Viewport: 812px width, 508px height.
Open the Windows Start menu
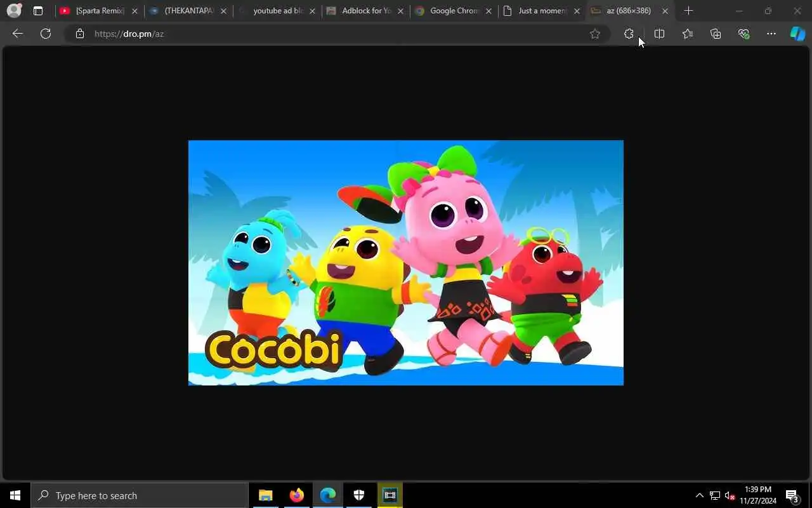pyautogui.click(x=15, y=495)
